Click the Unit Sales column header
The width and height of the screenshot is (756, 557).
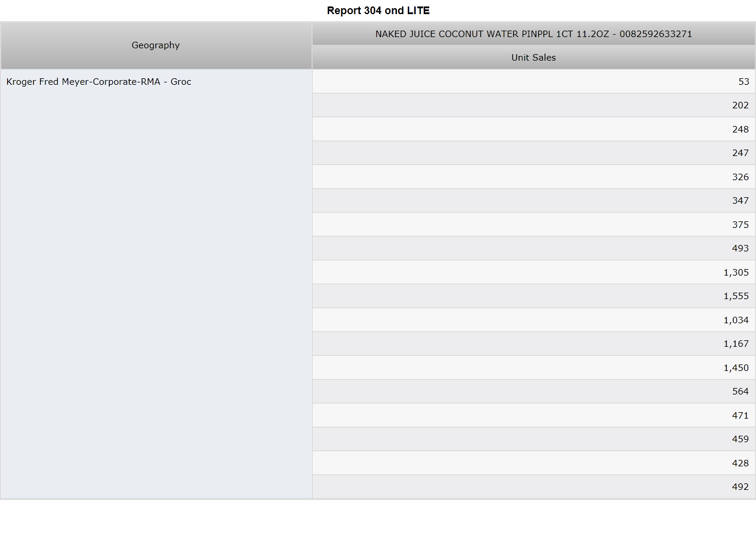[x=533, y=58]
